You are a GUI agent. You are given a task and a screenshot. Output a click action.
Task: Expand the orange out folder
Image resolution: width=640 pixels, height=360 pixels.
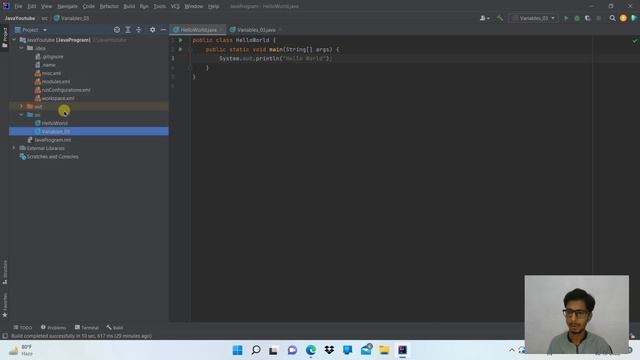tap(21, 107)
